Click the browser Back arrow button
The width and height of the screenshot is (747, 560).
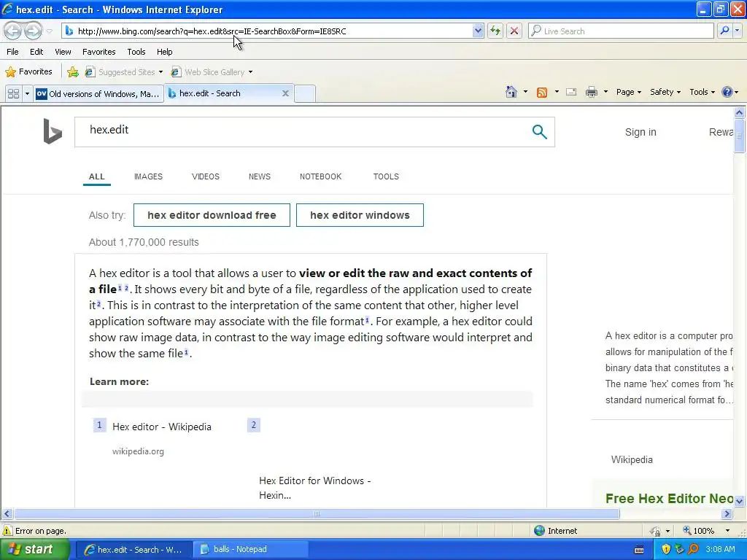[x=13, y=31]
